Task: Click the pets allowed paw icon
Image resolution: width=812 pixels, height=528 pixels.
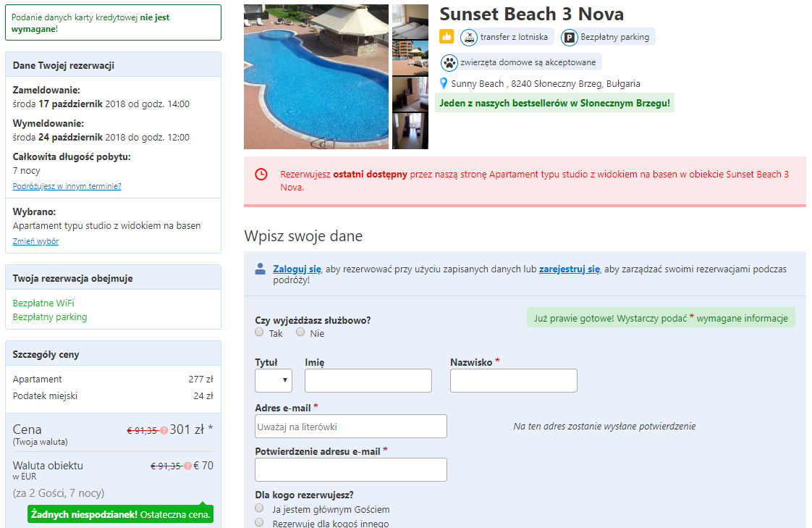Action: click(x=449, y=63)
